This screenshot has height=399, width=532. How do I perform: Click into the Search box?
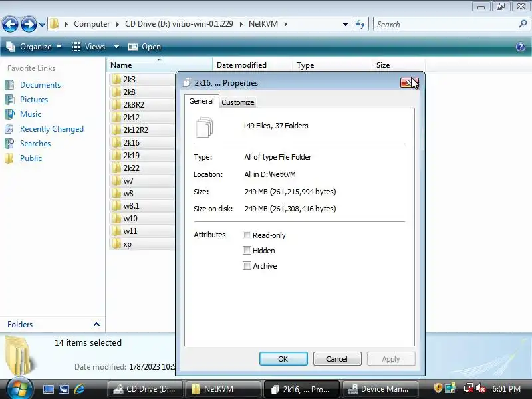coord(446,24)
